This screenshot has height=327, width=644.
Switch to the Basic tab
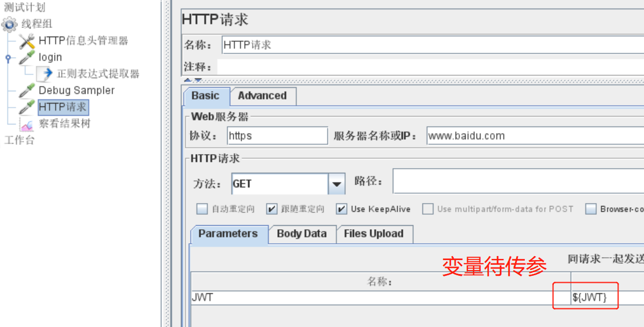[x=205, y=96]
